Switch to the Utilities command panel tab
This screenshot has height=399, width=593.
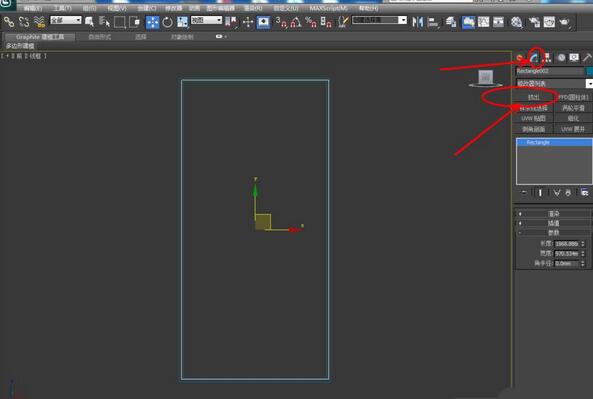(x=587, y=58)
